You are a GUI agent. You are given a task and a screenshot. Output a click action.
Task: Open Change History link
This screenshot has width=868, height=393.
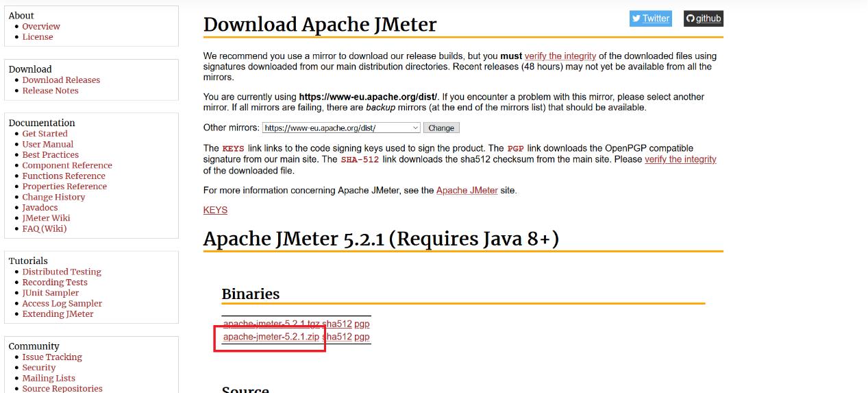tap(53, 197)
